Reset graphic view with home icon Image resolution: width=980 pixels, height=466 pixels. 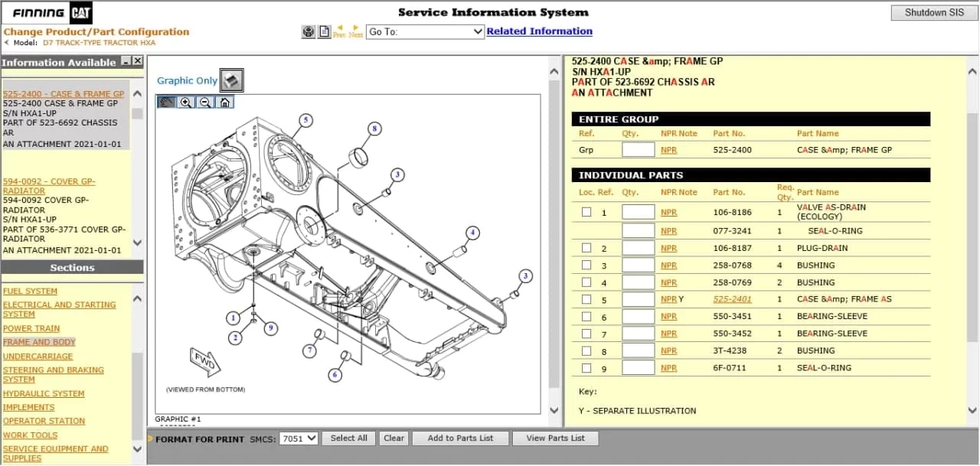(x=224, y=103)
